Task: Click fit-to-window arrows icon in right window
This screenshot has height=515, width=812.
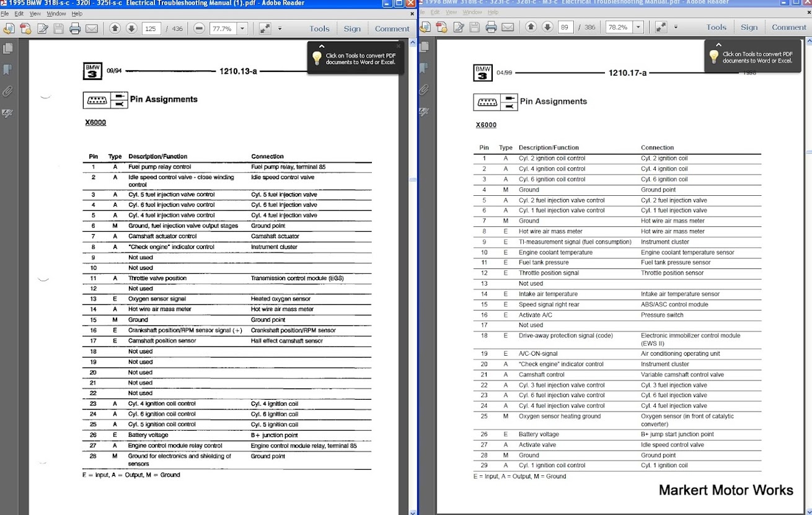Action: click(x=661, y=27)
